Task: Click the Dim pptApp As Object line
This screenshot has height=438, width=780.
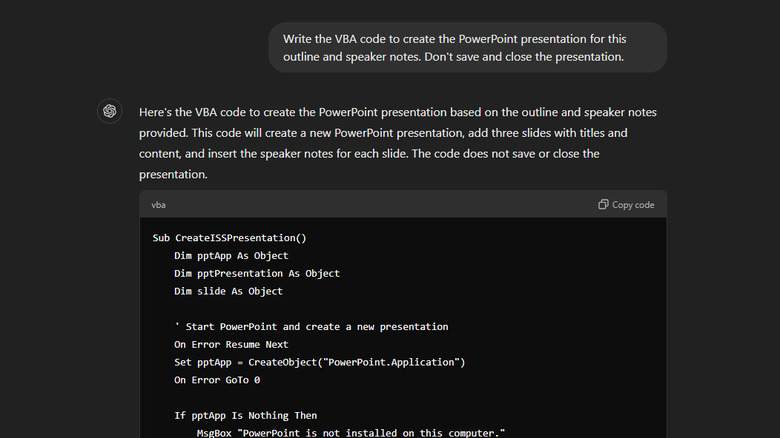Action: 230,256
